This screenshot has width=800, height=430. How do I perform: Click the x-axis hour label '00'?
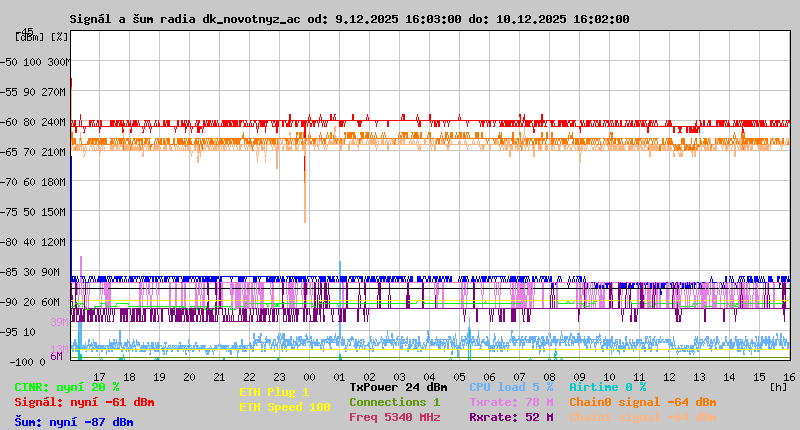point(309,377)
